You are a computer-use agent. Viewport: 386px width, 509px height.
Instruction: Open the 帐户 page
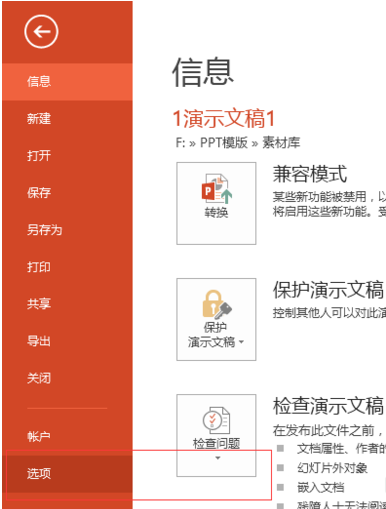67,436
